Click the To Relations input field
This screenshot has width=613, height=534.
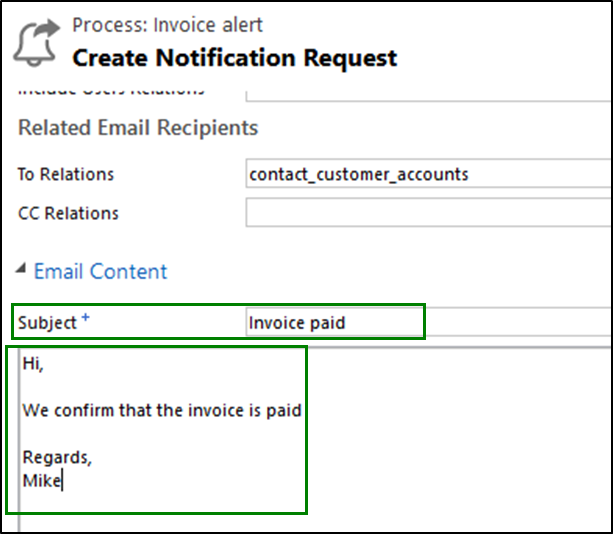429,174
